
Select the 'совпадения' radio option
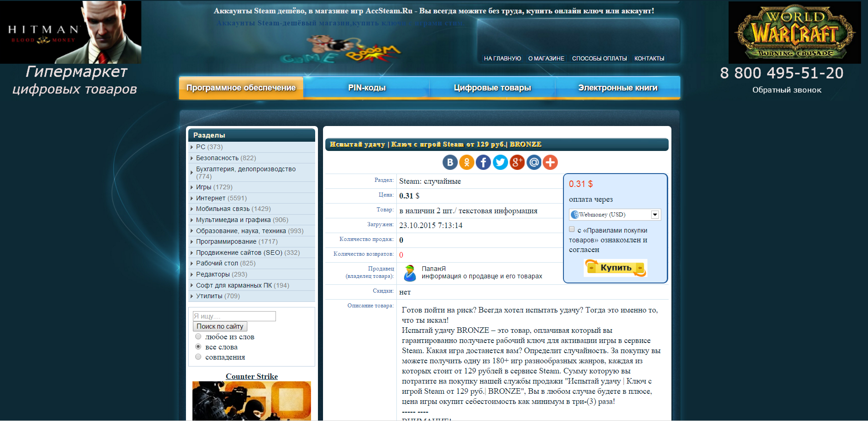click(198, 357)
